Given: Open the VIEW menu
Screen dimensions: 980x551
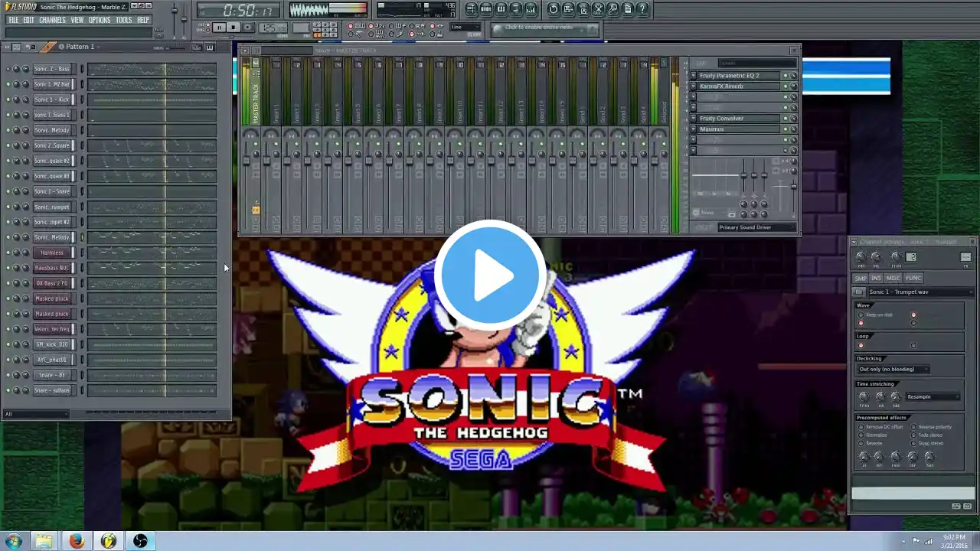Looking at the screenshot, I should 77,20.
